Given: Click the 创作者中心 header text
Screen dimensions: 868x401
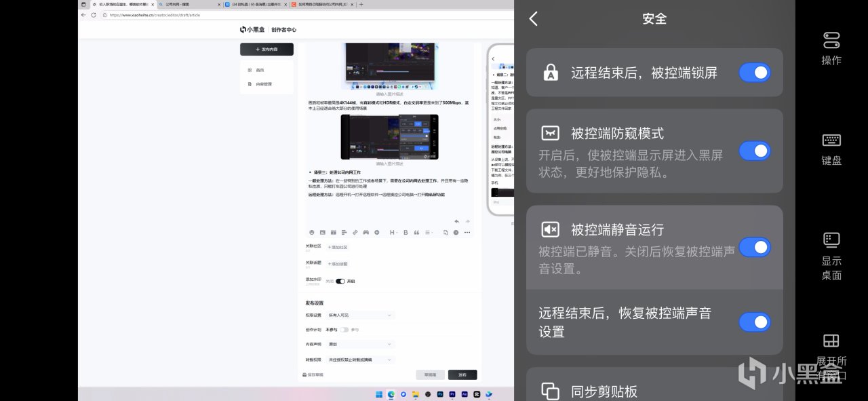Looking at the screenshot, I should (x=284, y=30).
